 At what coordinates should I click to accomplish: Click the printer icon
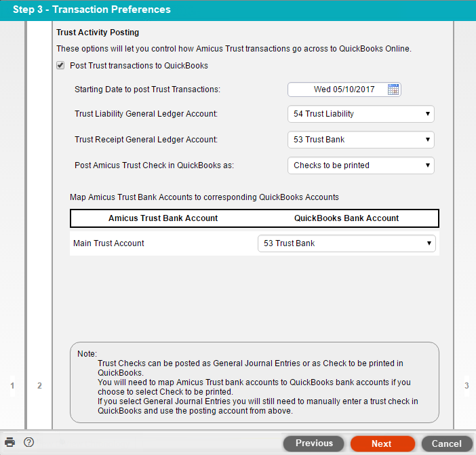[9, 442]
